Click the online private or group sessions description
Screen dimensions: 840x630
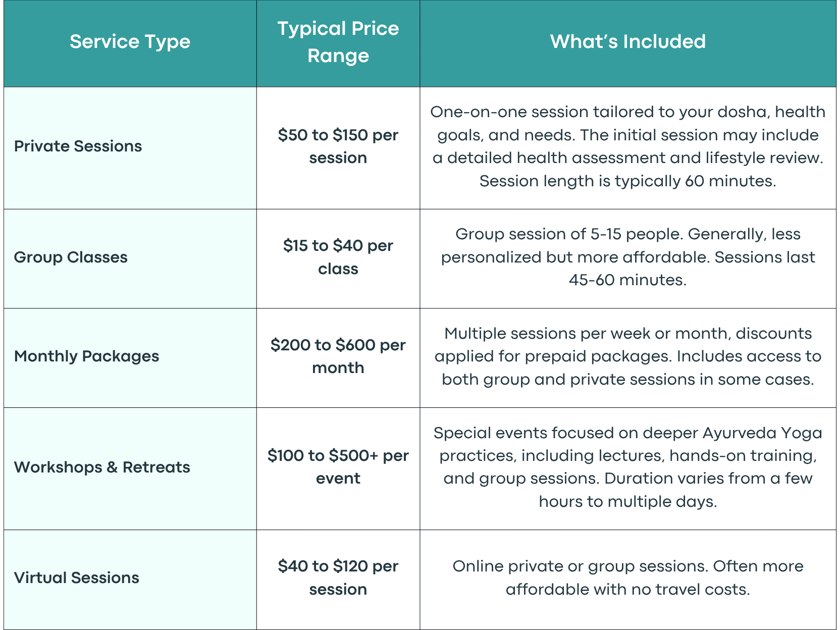point(627,578)
